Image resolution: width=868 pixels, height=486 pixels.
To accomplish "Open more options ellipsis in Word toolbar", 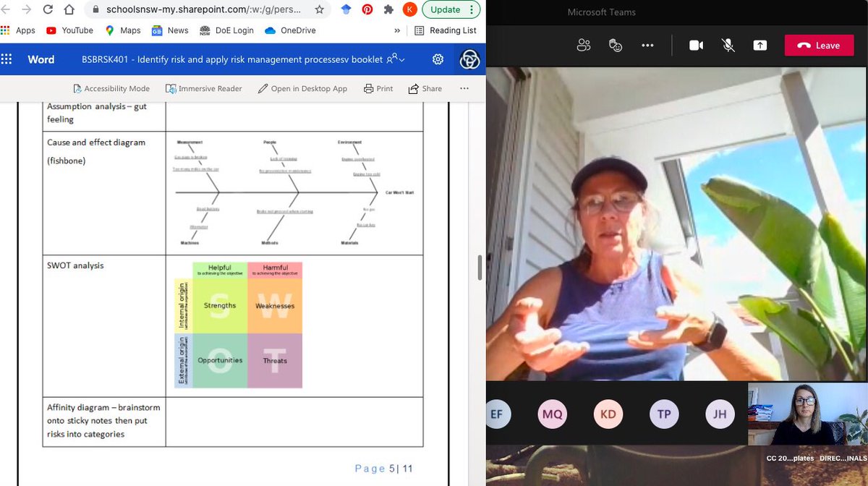I will coord(464,88).
